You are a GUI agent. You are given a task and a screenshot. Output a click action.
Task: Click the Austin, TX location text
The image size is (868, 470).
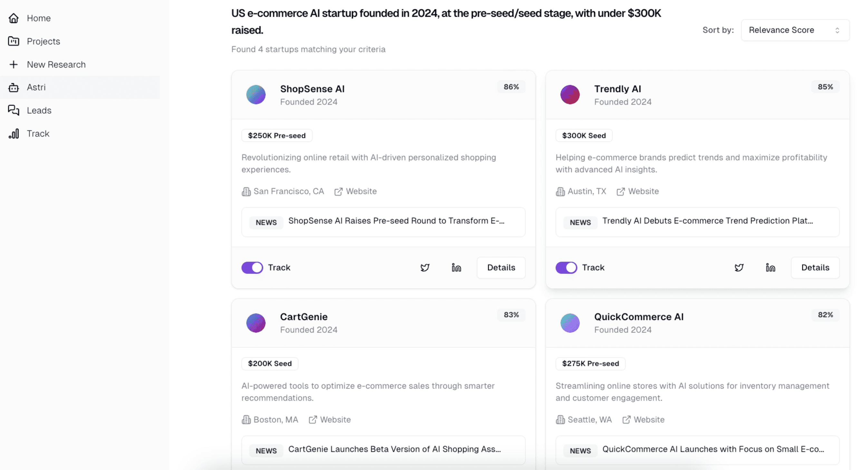coord(587,192)
